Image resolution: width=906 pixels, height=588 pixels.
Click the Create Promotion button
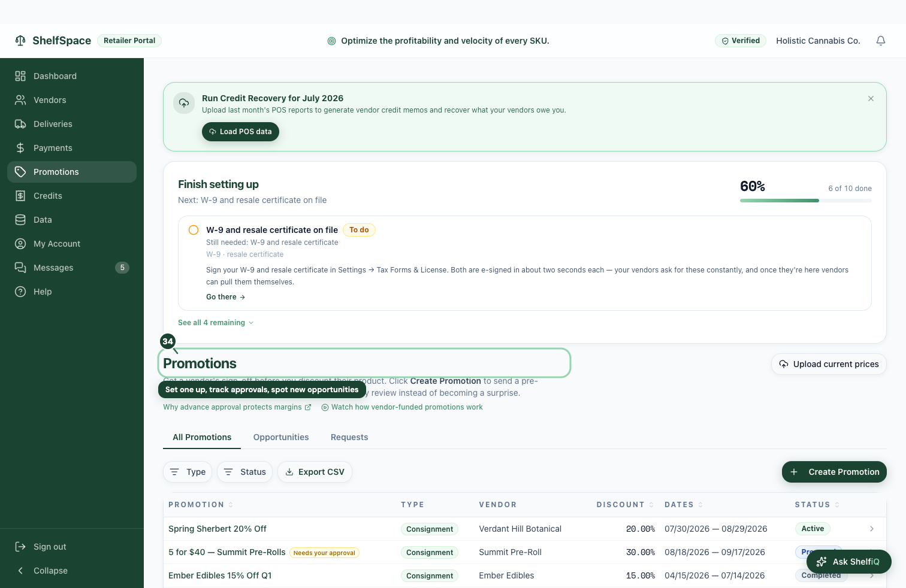coord(834,472)
